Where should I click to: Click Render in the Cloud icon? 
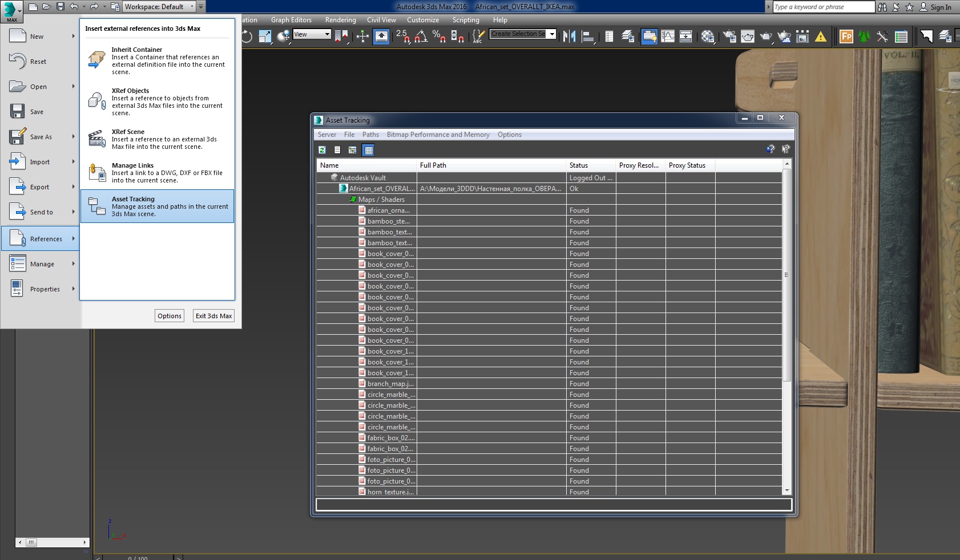pos(784,36)
